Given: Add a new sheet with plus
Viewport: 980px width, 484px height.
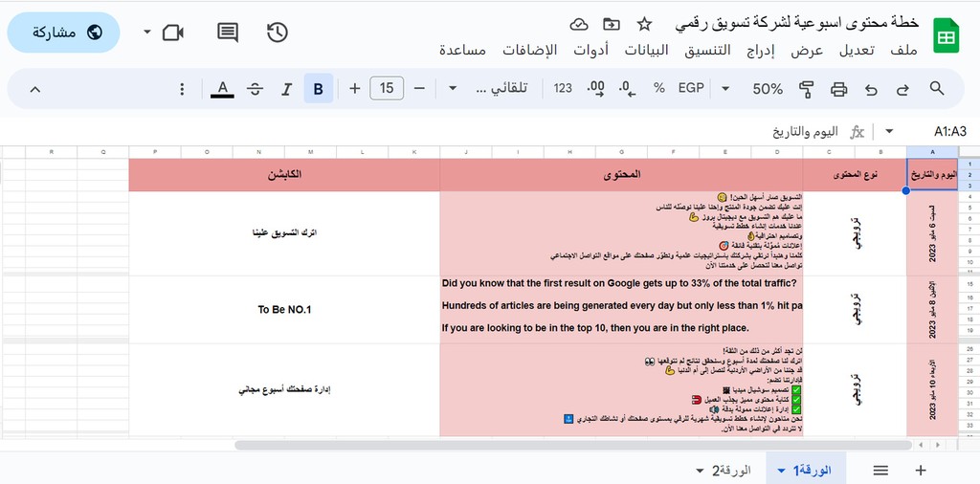Looking at the screenshot, I should 920,471.
